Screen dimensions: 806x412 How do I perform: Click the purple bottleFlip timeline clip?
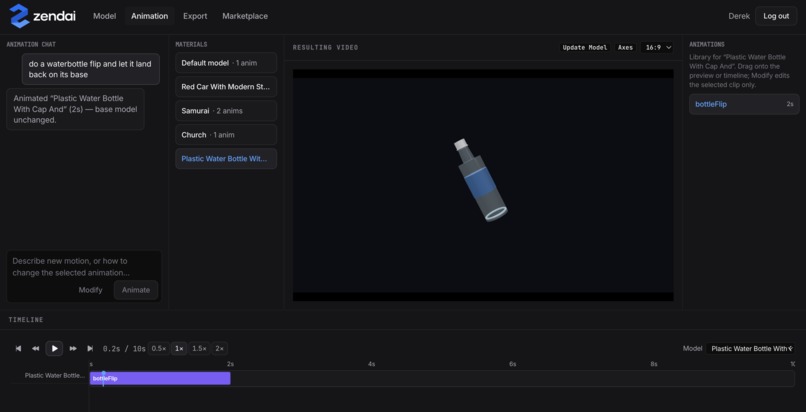click(160, 379)
